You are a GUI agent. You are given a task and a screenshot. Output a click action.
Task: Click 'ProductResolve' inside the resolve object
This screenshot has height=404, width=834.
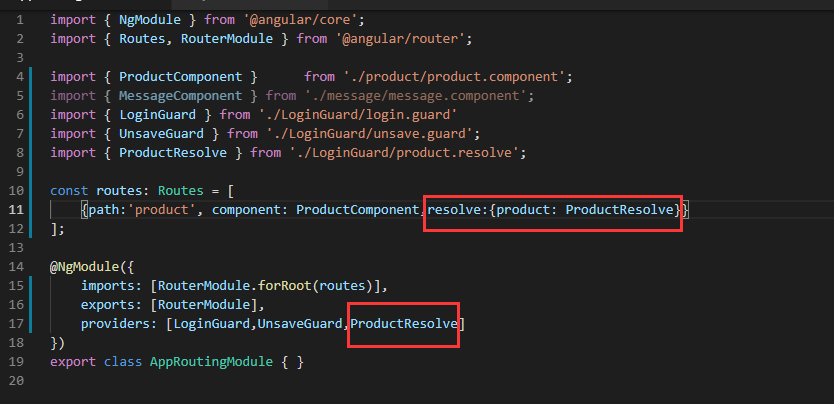click(x=620, y=209)
